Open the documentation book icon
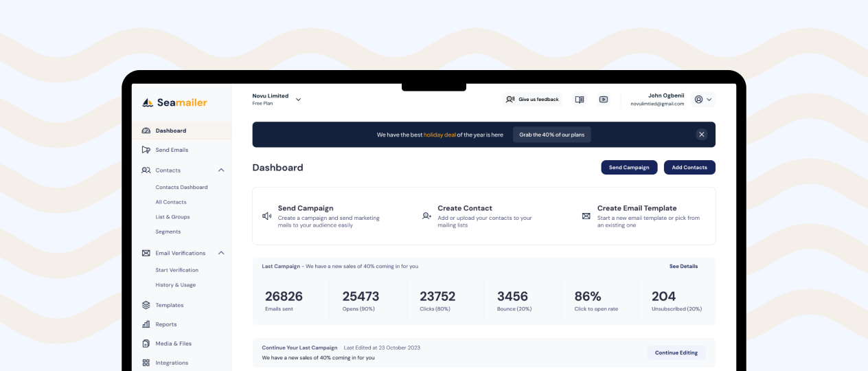 (580, 100)
